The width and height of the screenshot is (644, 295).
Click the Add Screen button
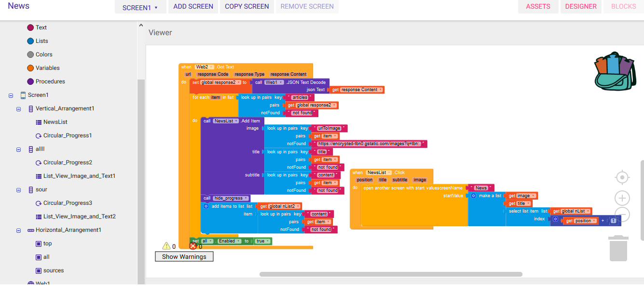click(x=193, y=7)
